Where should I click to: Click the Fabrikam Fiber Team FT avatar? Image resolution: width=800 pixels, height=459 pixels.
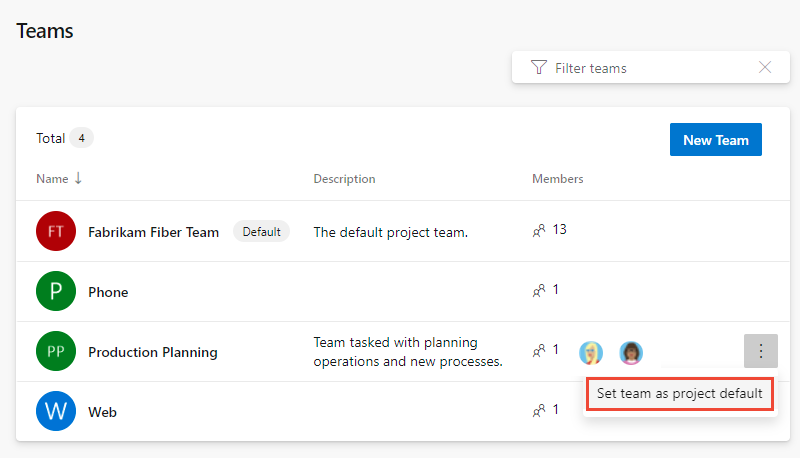[x=56, y=232]
